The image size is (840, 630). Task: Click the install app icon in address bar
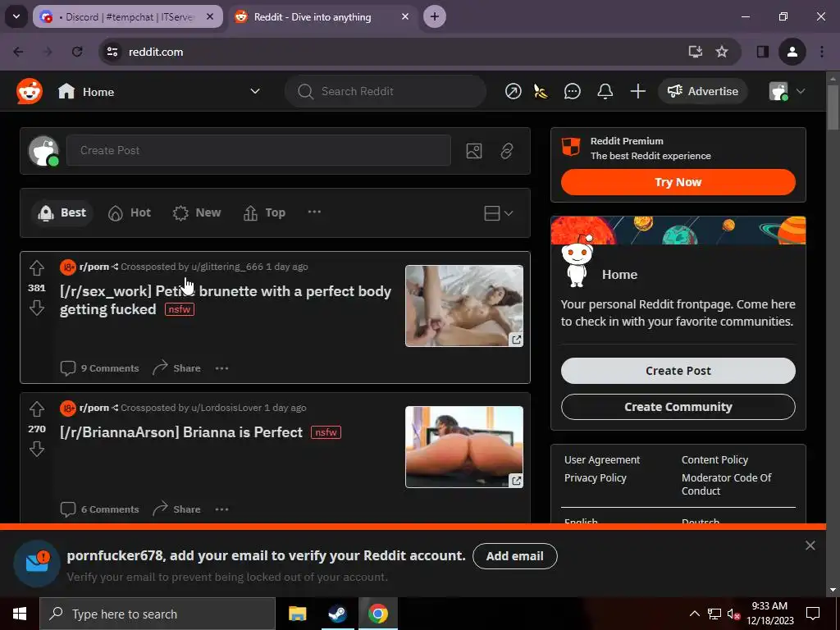click(x=695, y=52)
